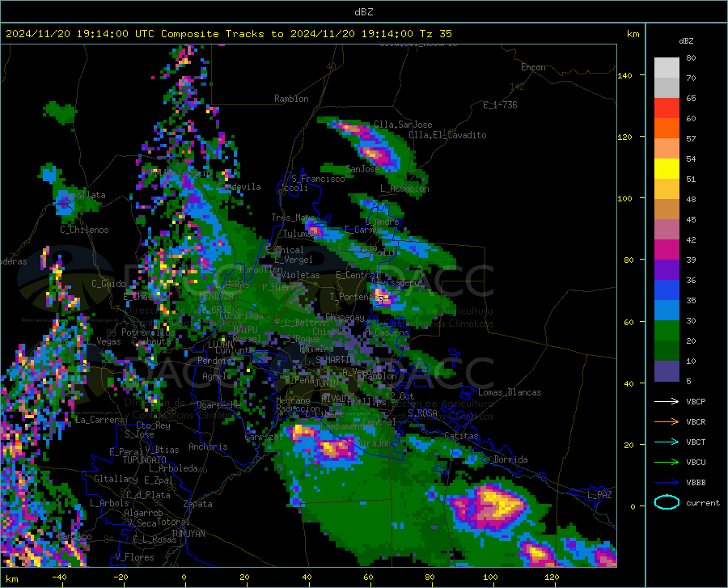Click the Agrelo label on map
Viewport: 728px width, 588px height.
217,376
